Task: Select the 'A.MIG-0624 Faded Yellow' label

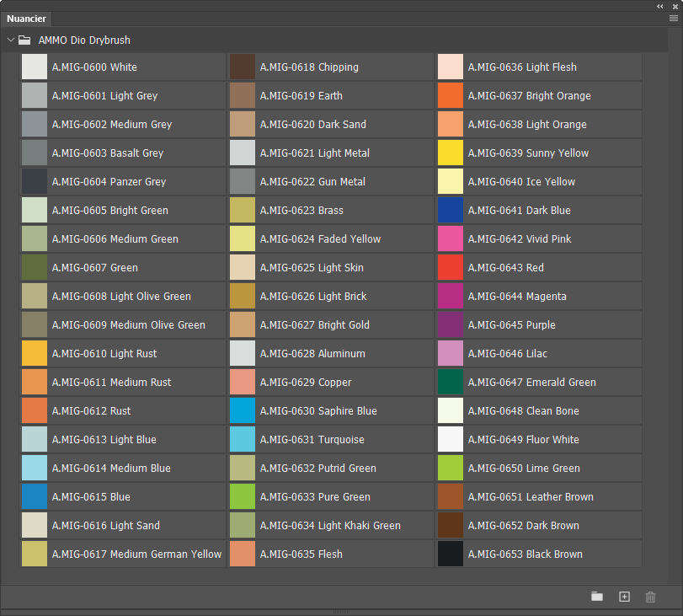Action: click(320, 239)
